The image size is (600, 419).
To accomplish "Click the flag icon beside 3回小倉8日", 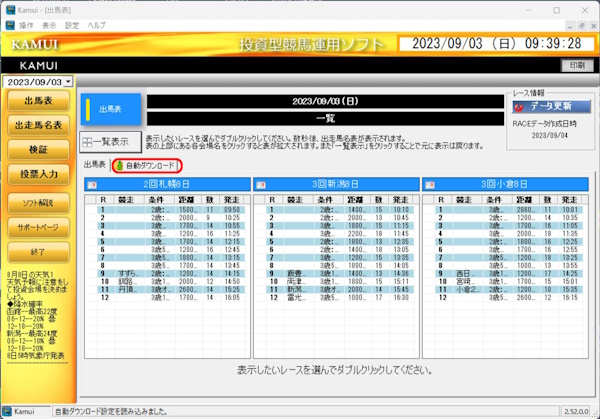I will [x=432, y=185].
